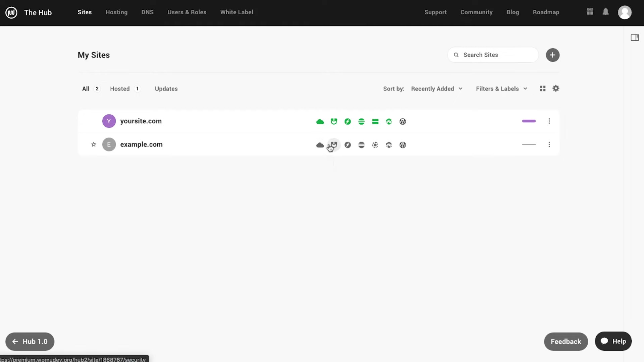The image size is (644, 362).
Task: Select the Sites navigation item
Action: (x=85, y=12)
